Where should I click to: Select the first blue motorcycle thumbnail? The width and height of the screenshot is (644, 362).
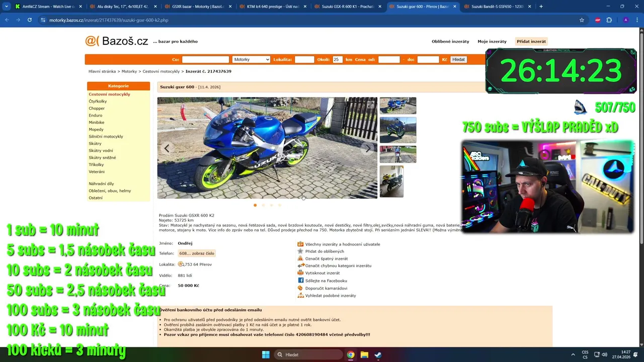(x=398, y=106)
